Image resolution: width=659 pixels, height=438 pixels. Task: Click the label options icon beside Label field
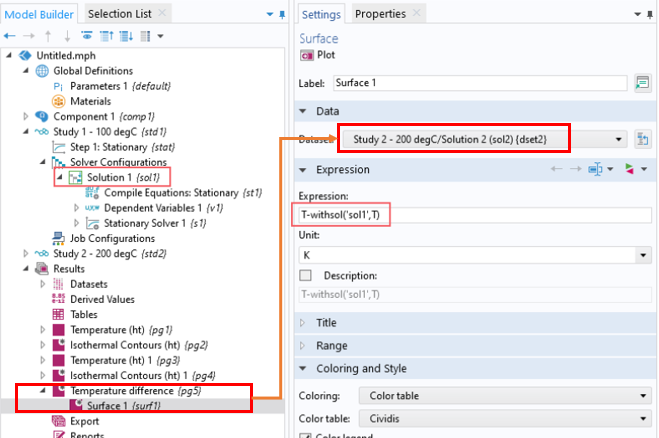coord(643,83)
